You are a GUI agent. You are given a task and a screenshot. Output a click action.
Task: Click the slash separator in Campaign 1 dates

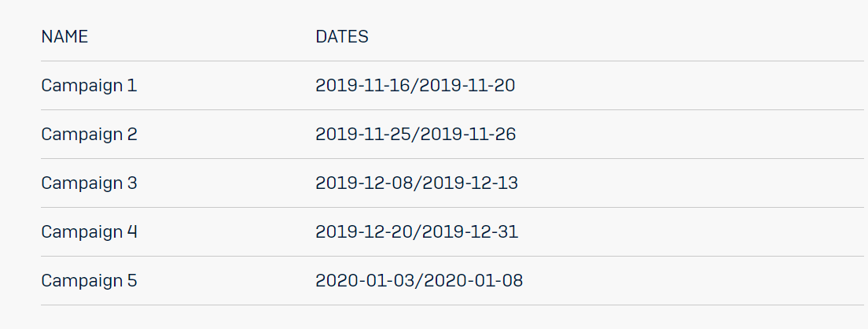click(x=416, y=86)
